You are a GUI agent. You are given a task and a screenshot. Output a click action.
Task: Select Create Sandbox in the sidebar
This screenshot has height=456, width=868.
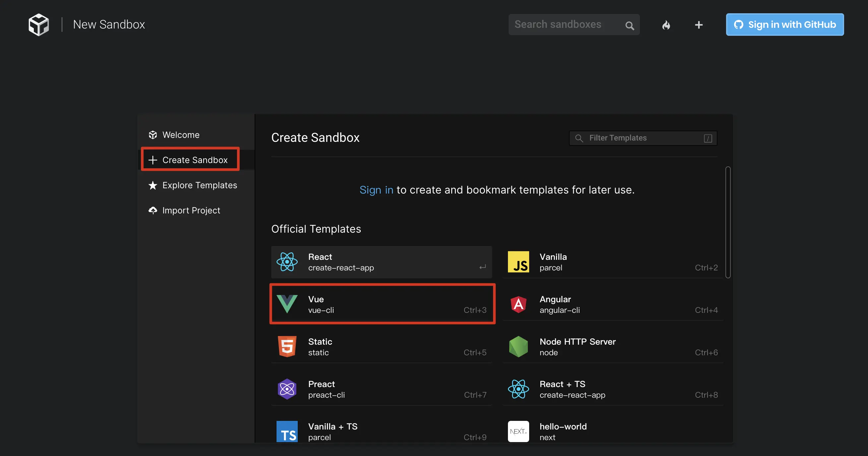[x=194, y=160]
